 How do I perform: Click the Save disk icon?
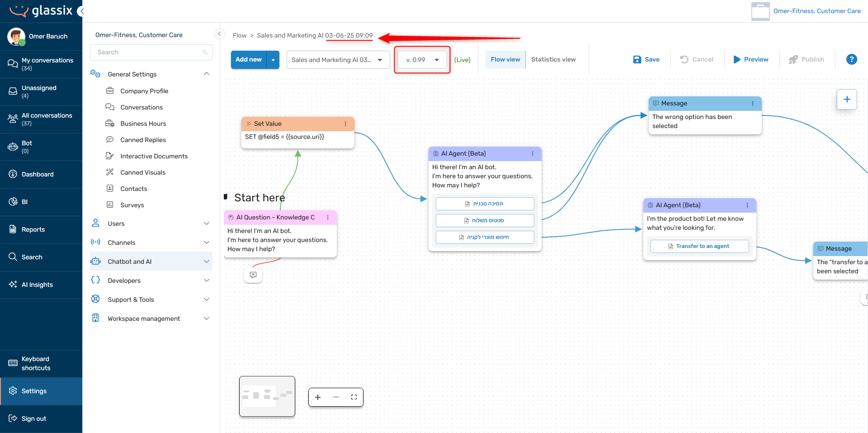point(637,59)
